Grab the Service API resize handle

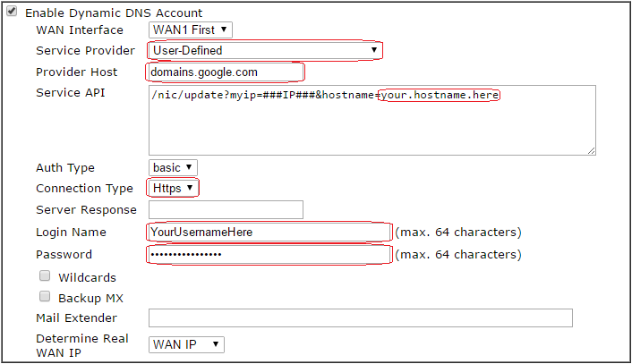[592, 151]
